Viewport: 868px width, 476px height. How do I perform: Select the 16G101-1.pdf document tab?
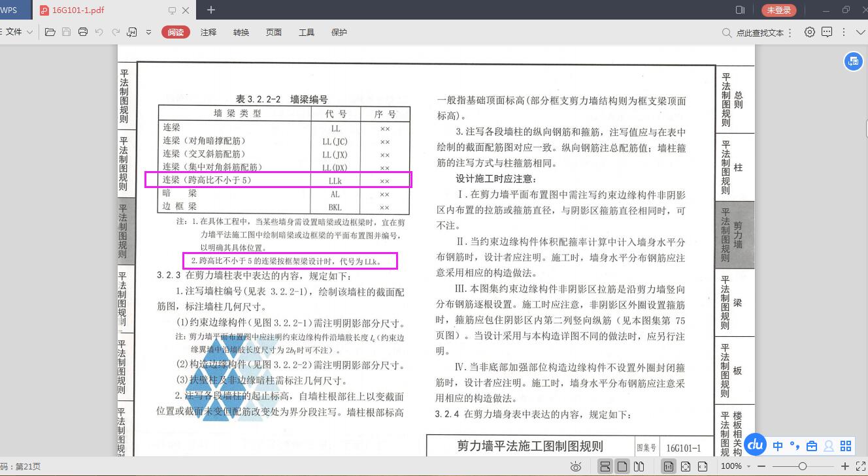[114, 10]
